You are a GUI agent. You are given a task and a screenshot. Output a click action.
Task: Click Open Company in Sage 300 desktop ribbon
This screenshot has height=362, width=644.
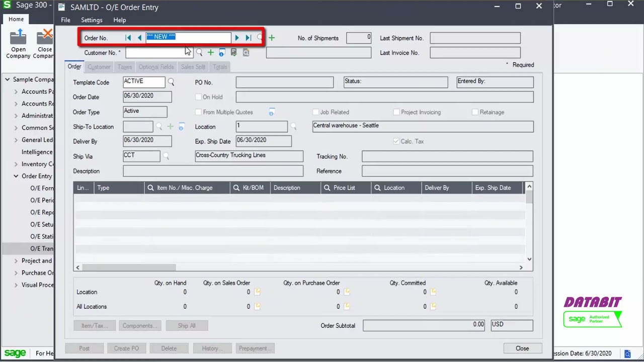pos(18,44)
